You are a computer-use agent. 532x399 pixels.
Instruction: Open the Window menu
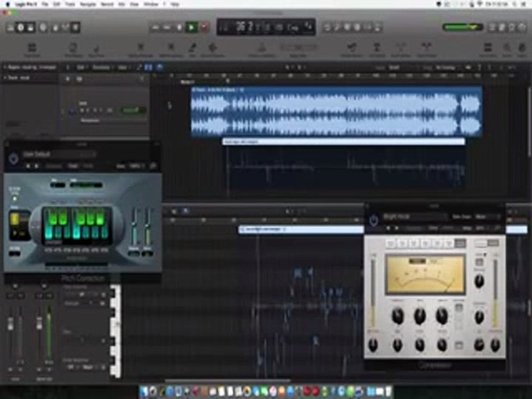(151, 4)
